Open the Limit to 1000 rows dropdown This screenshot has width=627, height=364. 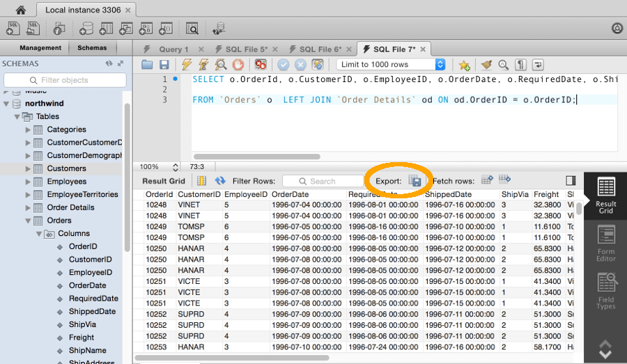point(391,64)
